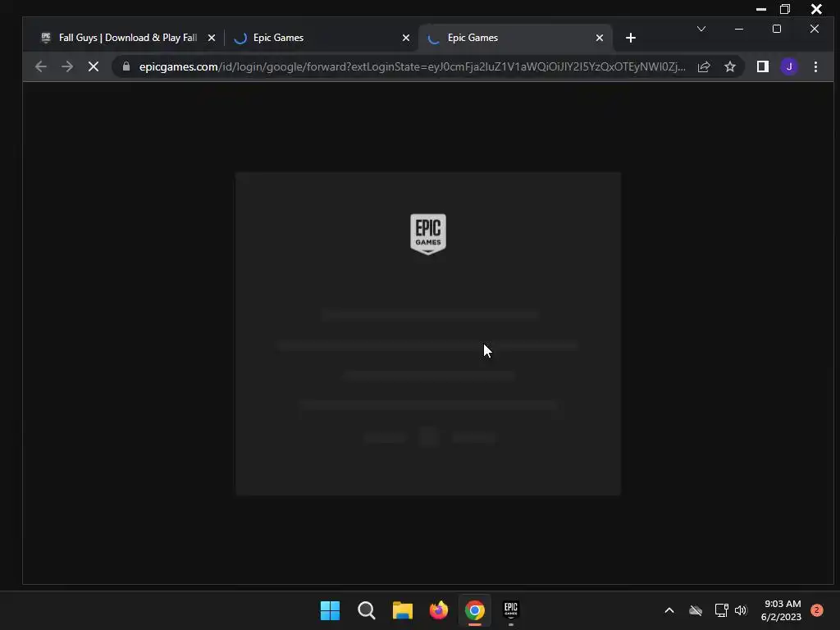The height and width of the screenshot is (630, 840).
Task: Click the Epic Games logo
Action: click(x=428, y=234)
